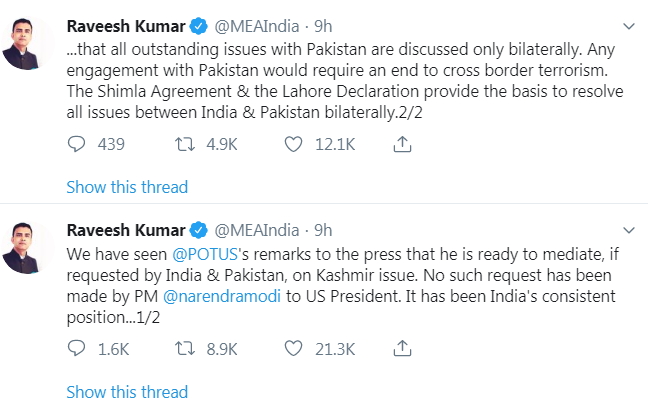This screenshot has height=407, width=648.
Task: Like the tweet with 21.3K likes
Action: coord(293,348)
